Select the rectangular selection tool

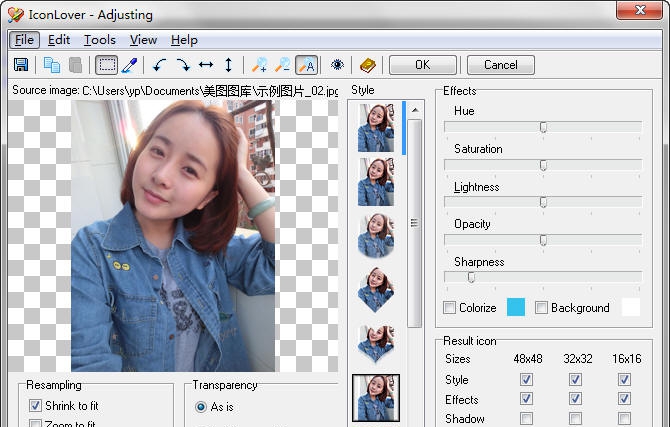point(106,65)
